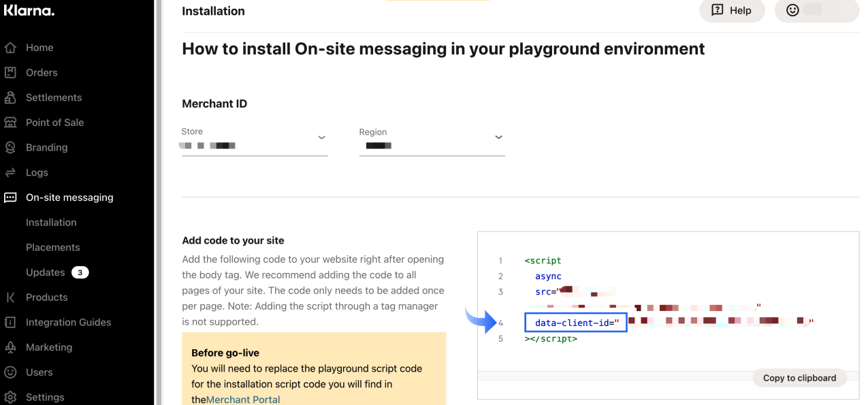This screenshot has height=405, width=868.
Task: Navigate to Point of Sale
Action: [x=55, y=123]
